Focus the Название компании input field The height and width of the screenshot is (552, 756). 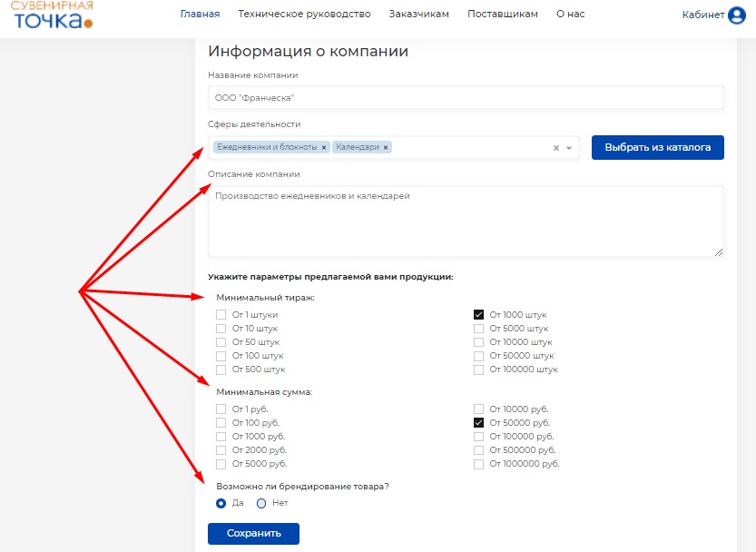tap(466, 97)
